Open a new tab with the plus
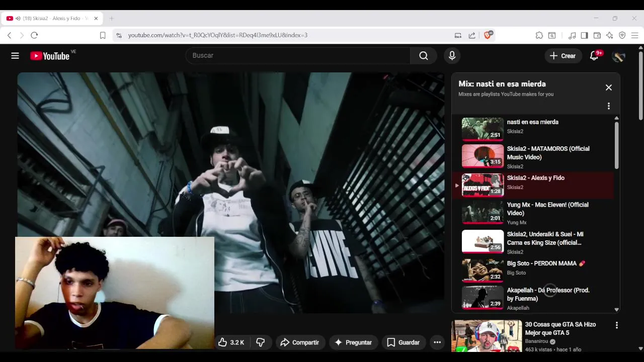 pos(111,19)
